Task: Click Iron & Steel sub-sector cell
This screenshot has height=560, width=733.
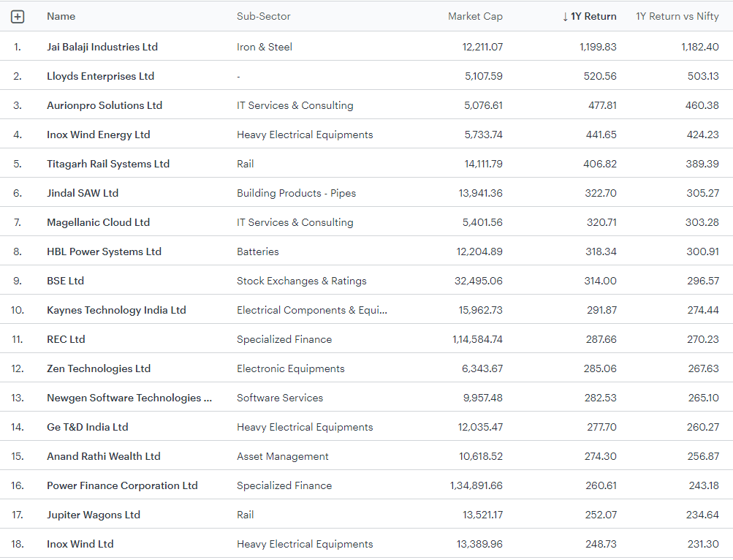Action: [264, 47]
